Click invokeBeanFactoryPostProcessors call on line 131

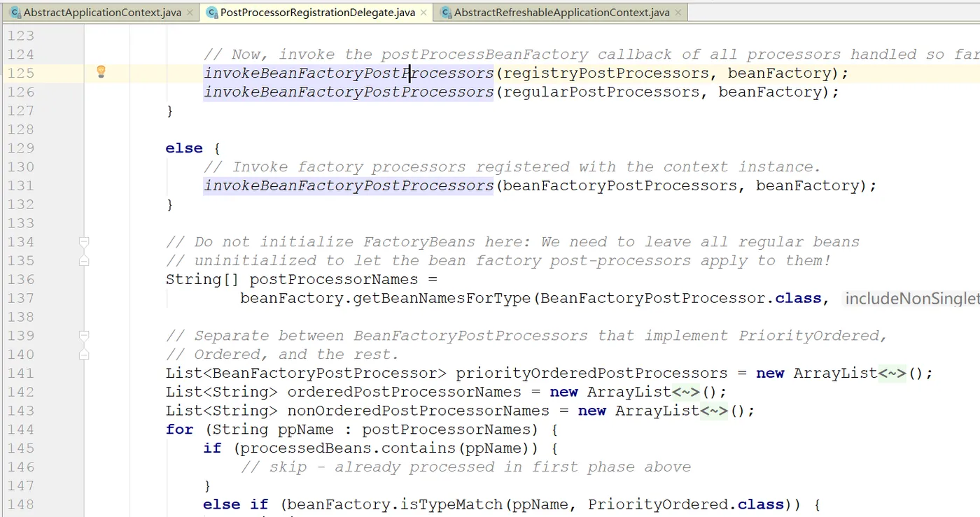click(349, 185)
